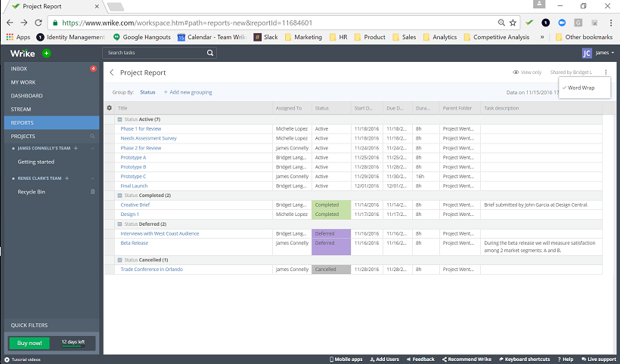The height and width of the screenshot is (364, 620).
Task: Open Getting started folder
Action: (36, 162)
